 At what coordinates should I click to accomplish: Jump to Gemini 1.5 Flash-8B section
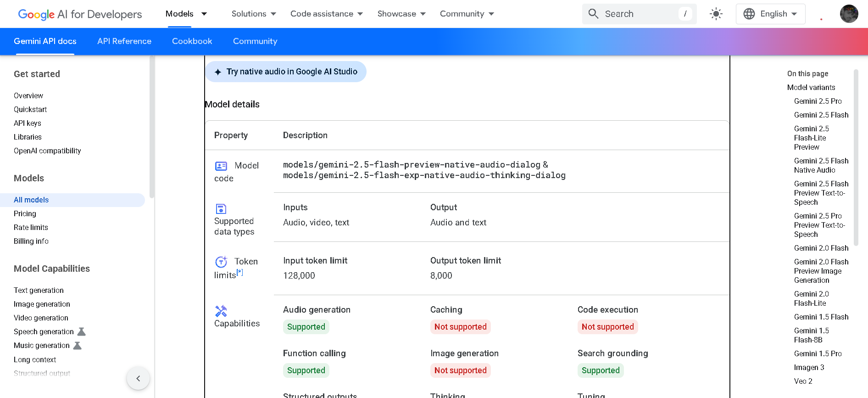point(812,335)
